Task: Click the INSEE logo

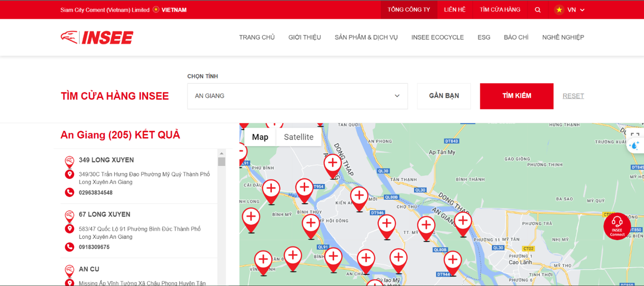Action: pos(97,37)
